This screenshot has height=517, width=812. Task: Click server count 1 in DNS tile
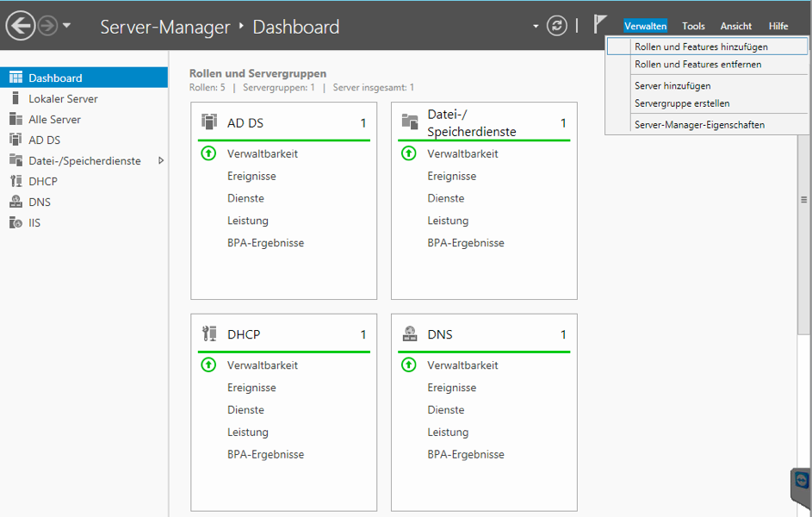[x=563, y=334]
